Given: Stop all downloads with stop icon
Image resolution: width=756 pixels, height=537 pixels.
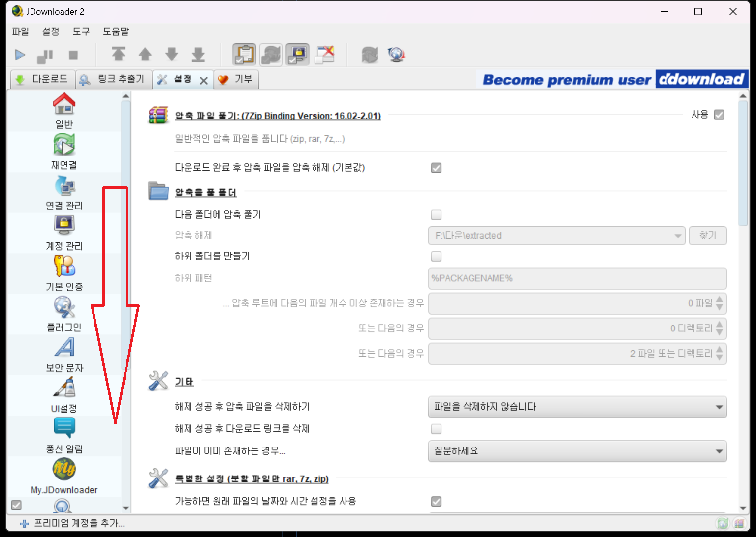Looking at the screenshot, I should 73,55.
